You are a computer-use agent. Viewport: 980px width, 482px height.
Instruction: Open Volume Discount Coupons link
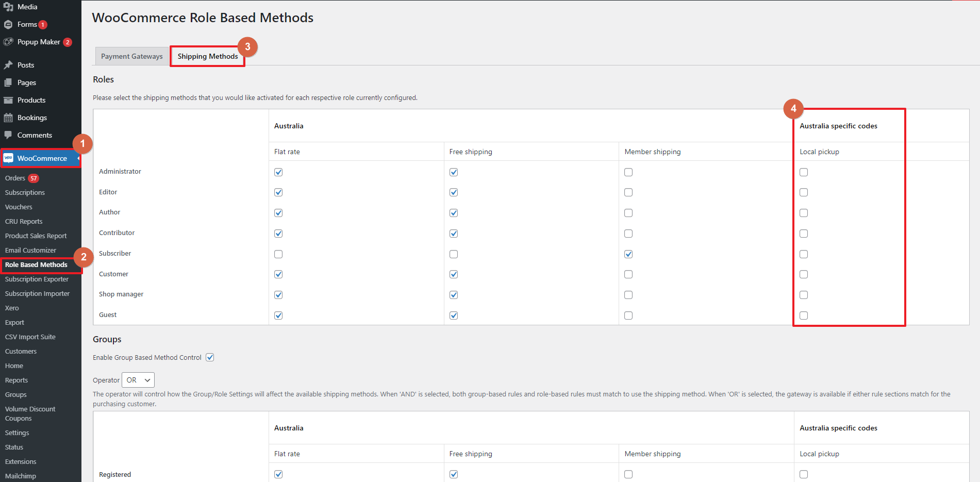30,413
